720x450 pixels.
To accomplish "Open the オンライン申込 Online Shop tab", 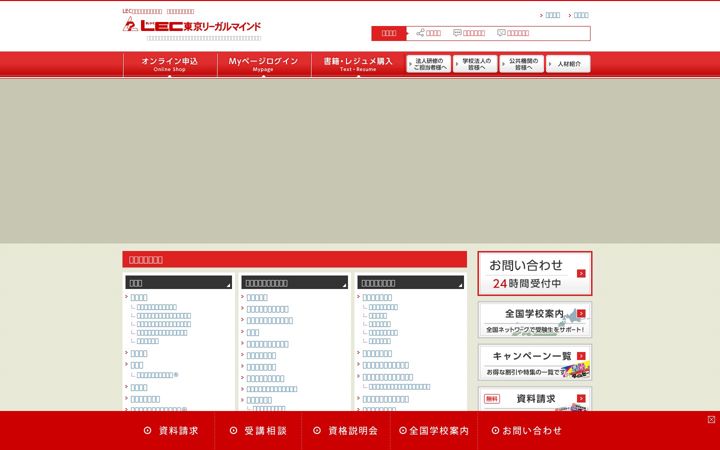I will pyautogui.click(x=169, y=64).
